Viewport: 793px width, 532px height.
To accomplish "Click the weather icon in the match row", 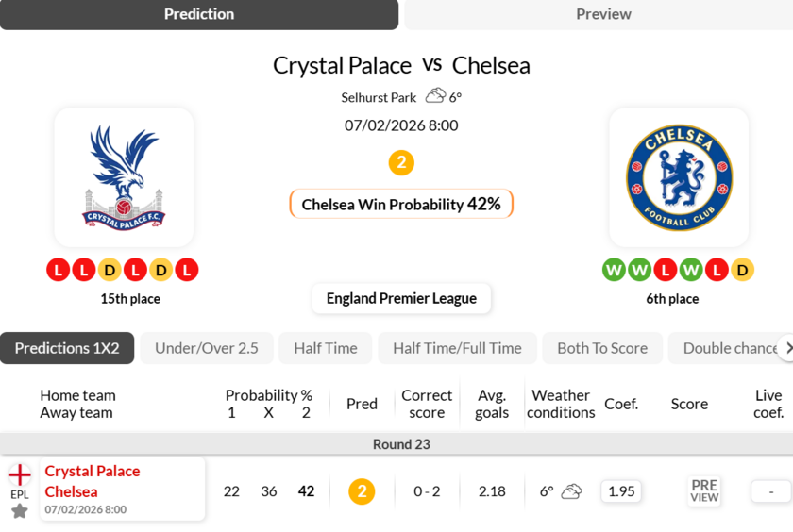I will click(571, 491).
